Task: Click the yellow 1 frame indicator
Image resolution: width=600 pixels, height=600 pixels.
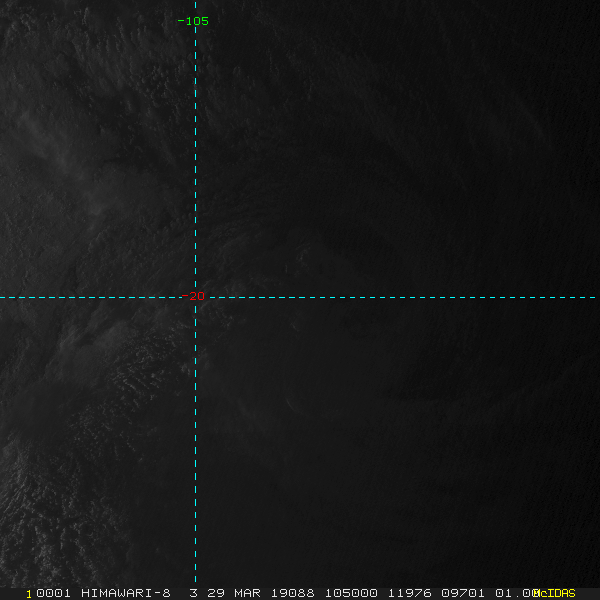Action: click(29, 594)
